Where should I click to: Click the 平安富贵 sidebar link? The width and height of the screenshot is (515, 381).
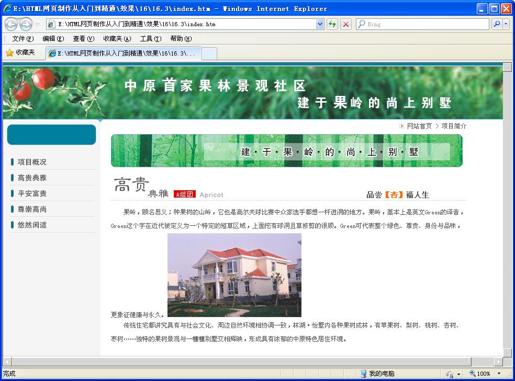(32, 194)
